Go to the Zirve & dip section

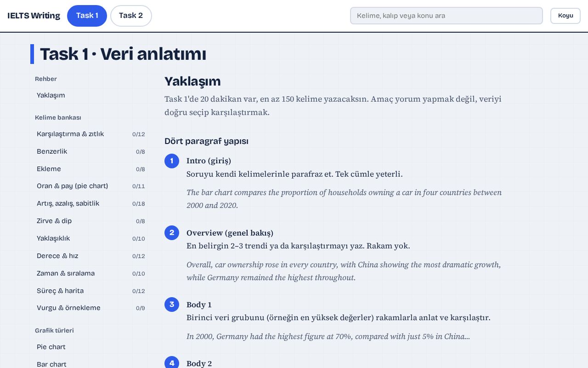91,221
